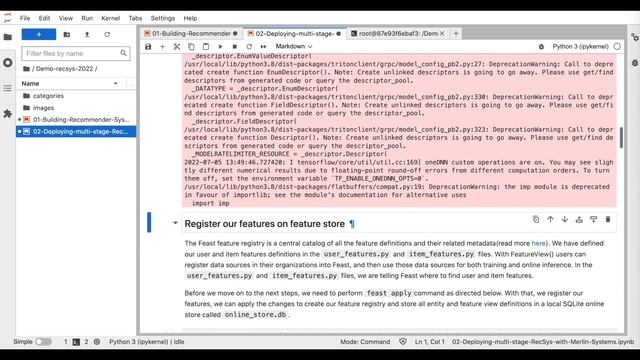Click the Filter files by name field

[x=76, y=53]
